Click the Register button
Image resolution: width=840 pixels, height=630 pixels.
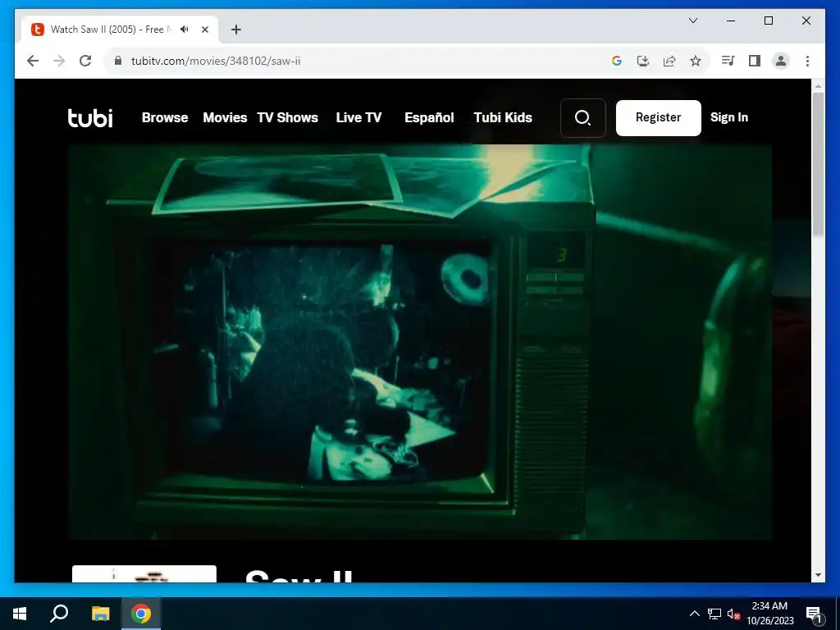(659, 118)
